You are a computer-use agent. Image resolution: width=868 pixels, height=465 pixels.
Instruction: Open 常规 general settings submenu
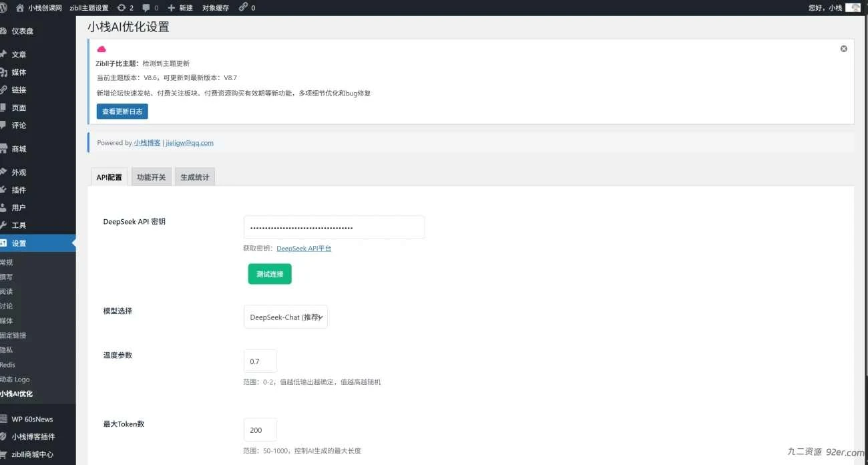coord(7,263)
